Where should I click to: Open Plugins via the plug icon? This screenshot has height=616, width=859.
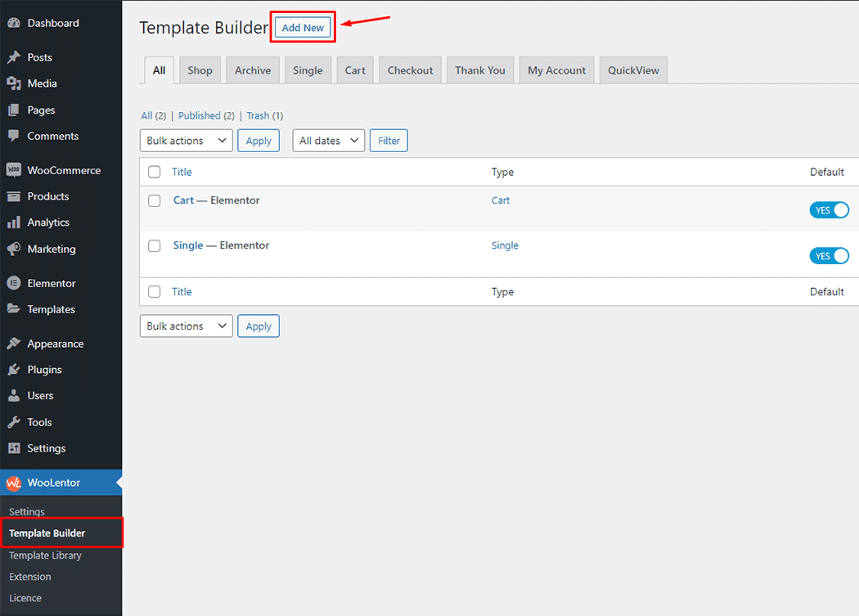14,370
